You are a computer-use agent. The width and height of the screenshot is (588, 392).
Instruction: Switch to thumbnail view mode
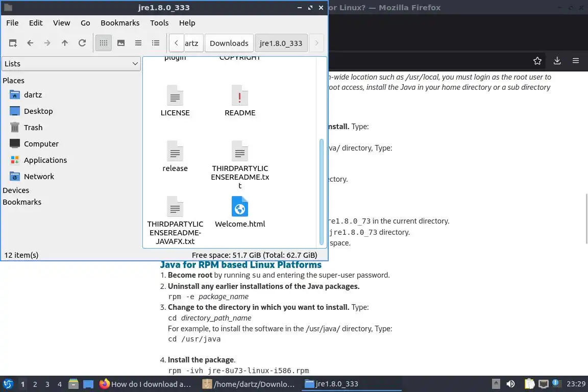tap(121, 43)
